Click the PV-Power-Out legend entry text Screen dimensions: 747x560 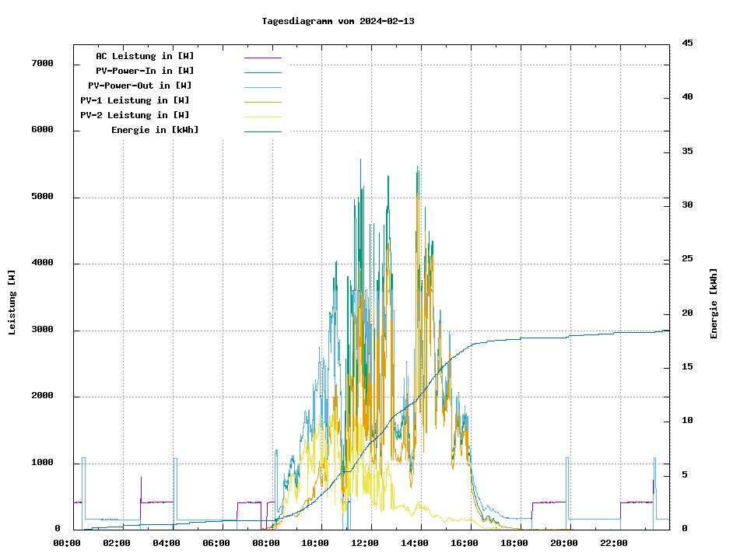coord(139,86)
